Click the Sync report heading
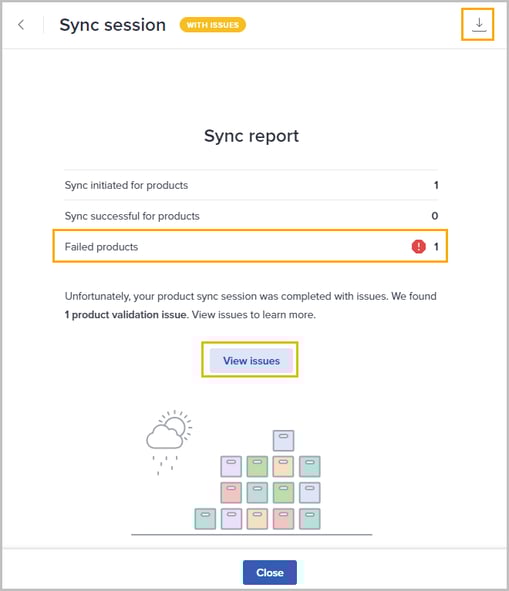The image size is (509, 591). [251, 136]
